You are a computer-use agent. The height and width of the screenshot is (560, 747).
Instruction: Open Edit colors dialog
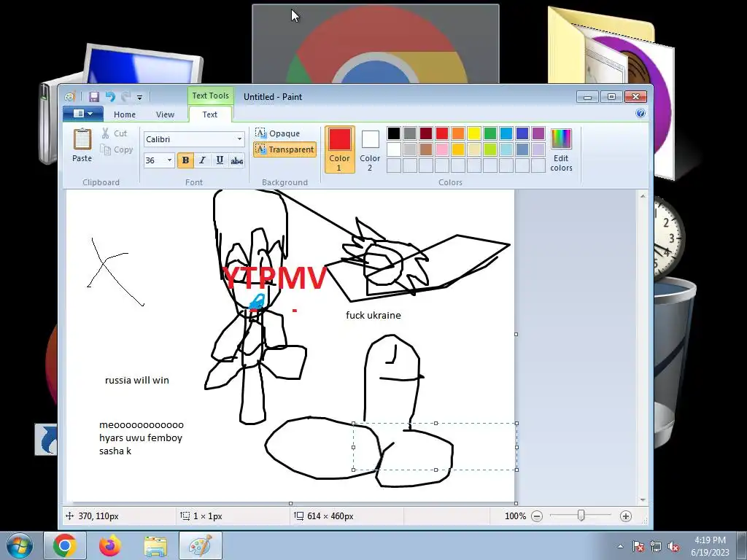[x=561, y=149]
